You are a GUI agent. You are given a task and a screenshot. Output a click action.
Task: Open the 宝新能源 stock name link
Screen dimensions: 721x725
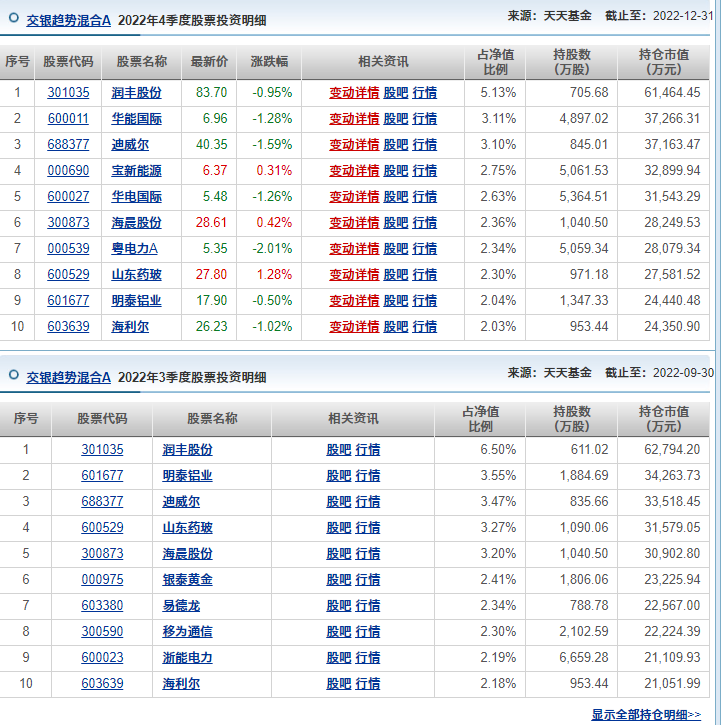(x=136, y=171)
